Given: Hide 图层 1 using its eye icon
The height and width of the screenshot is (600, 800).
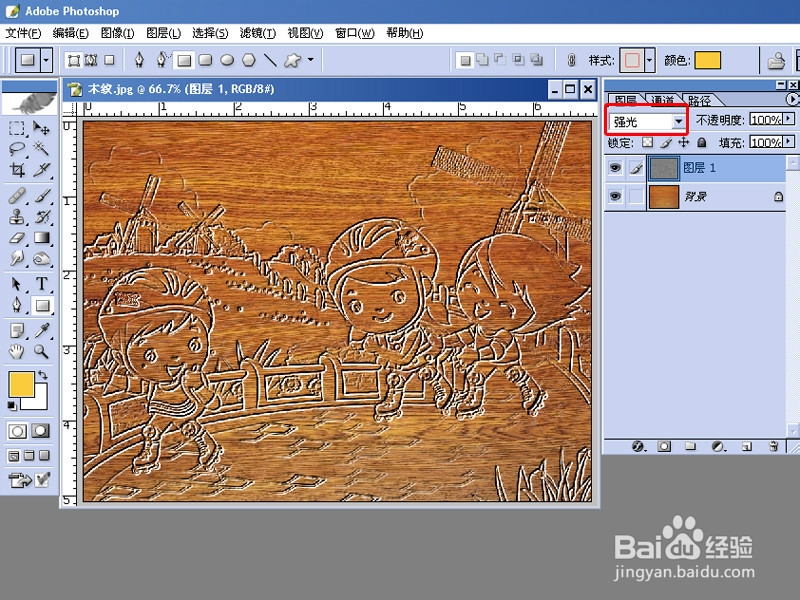Looking at the screenshot, I should [x=615, y=168].
